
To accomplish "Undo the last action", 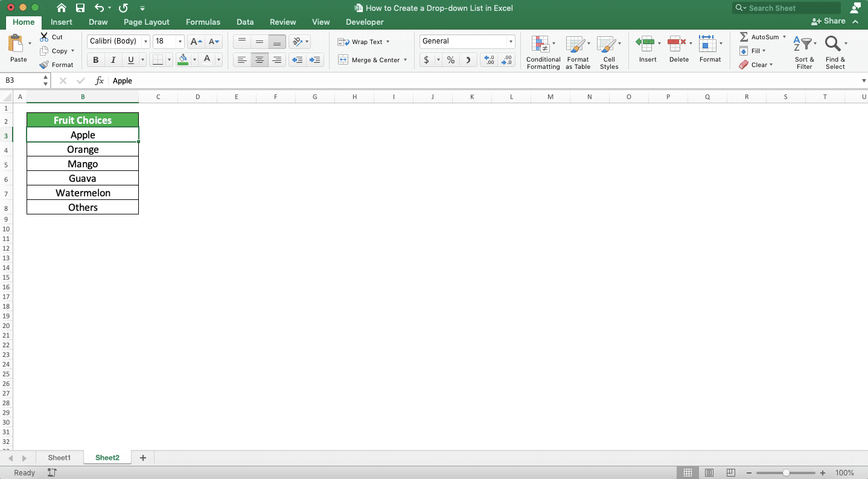I will pyautogui.click(x=100, y=8).
